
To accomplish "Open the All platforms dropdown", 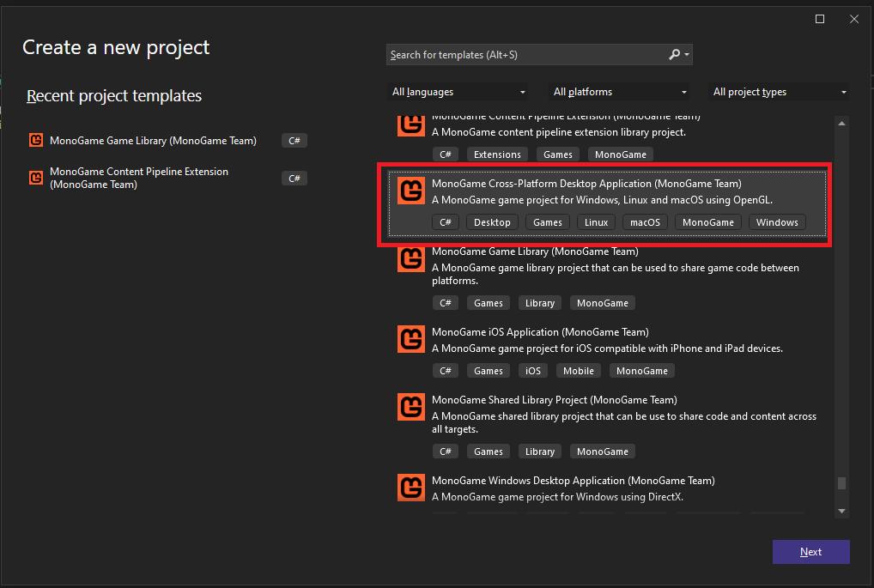I will click(618, 92).
